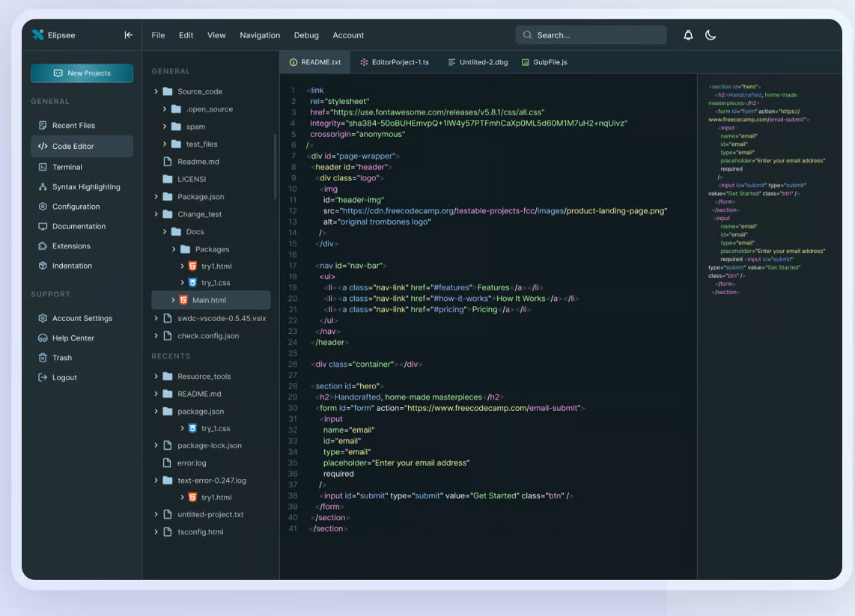The height and width of the screenshot is (616, 855).
Task: Expand the test_files folder chevron
Action: point(165,144)
